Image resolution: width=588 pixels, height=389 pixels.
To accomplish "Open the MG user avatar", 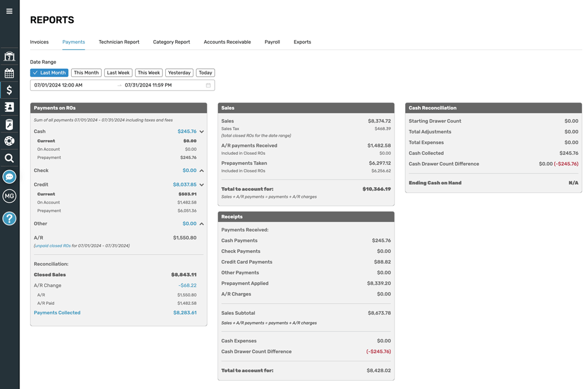I will click(9, 196).
